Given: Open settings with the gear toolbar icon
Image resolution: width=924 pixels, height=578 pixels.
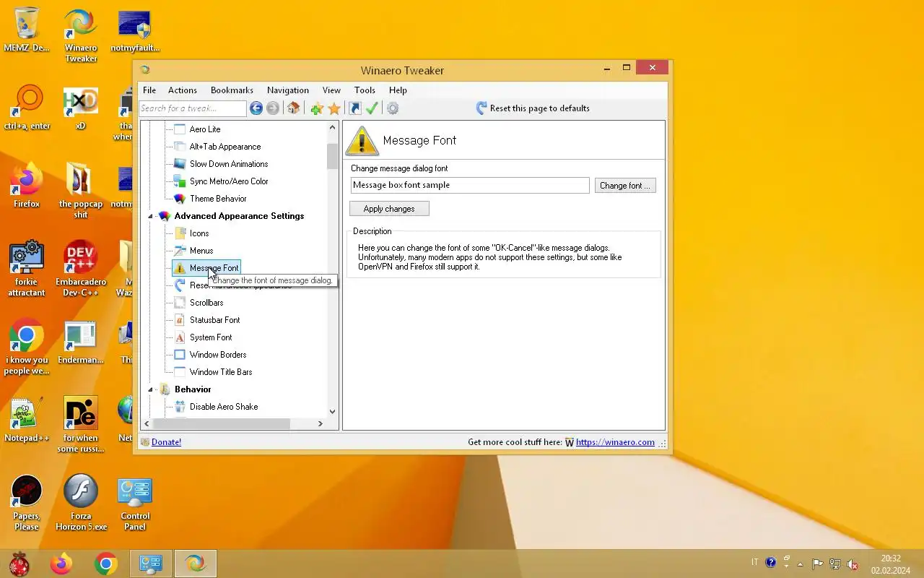Looking at the screenshot, I should pos(393,108).
